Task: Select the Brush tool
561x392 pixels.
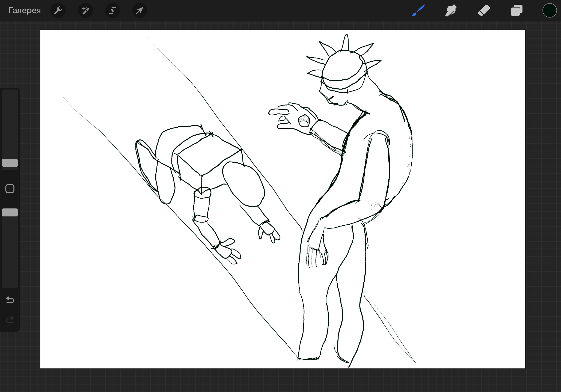Action: (x=418, y=11)
